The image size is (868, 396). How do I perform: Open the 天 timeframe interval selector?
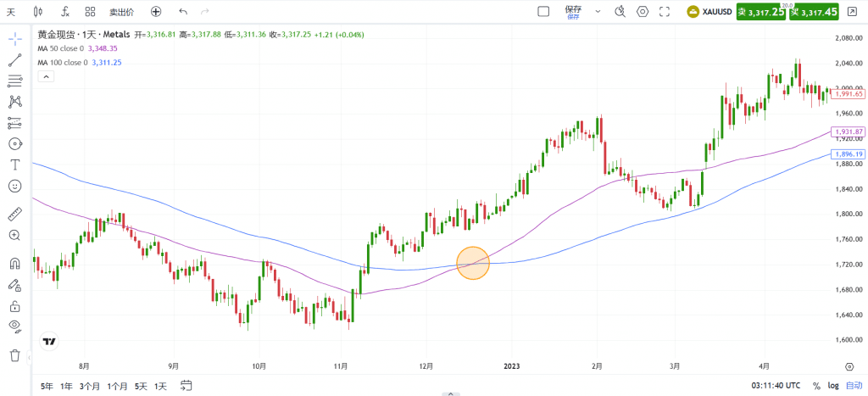point(10,11)
